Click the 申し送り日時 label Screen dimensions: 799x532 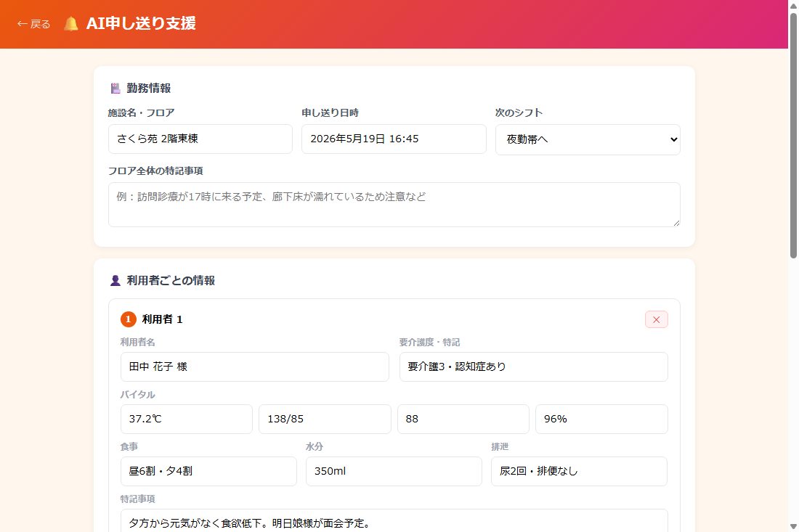[x=330, y=113]
